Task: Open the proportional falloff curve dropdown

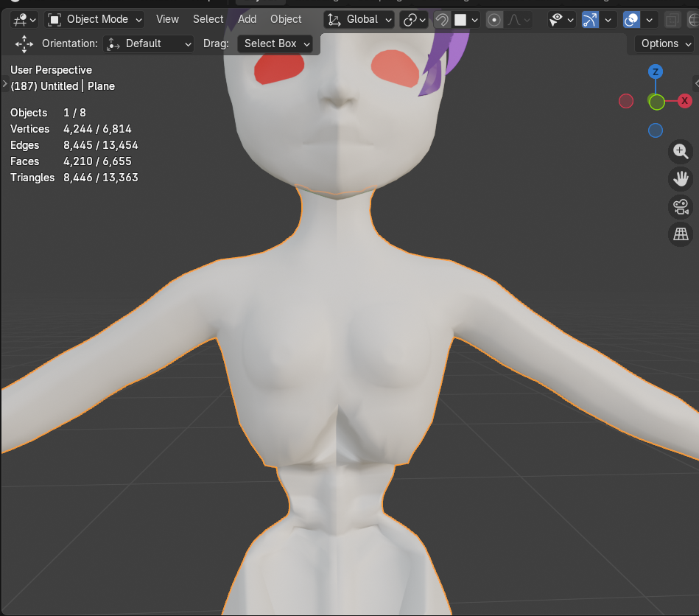Action: pyautogui.click(x=519, y=20)
